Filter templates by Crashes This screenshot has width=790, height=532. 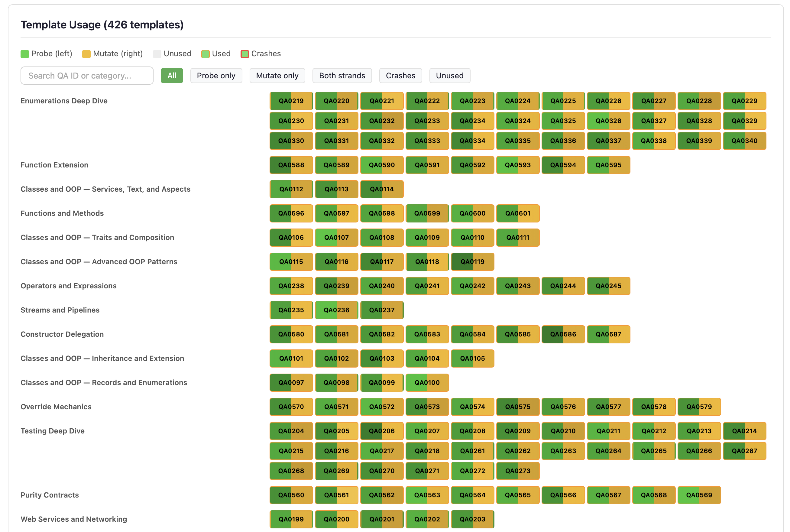tap(400, 75)
